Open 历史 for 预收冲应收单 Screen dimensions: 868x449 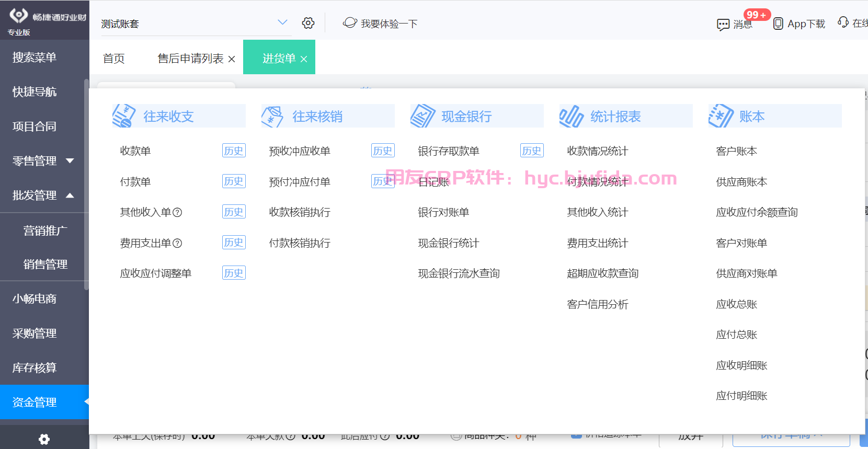pyautogui.click(x=383, y=151)
